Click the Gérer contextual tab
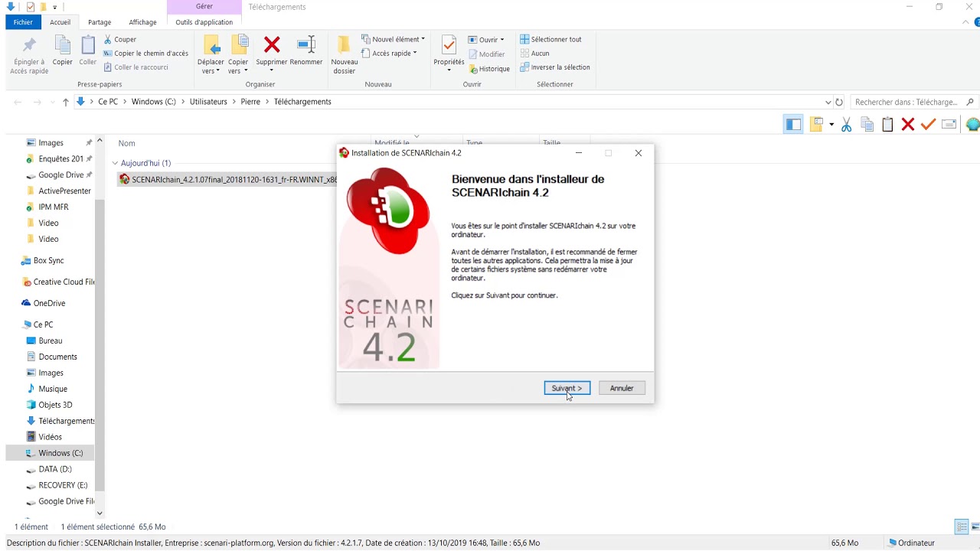The height and width of the screenshot is (551, 980). click(204, 6)
